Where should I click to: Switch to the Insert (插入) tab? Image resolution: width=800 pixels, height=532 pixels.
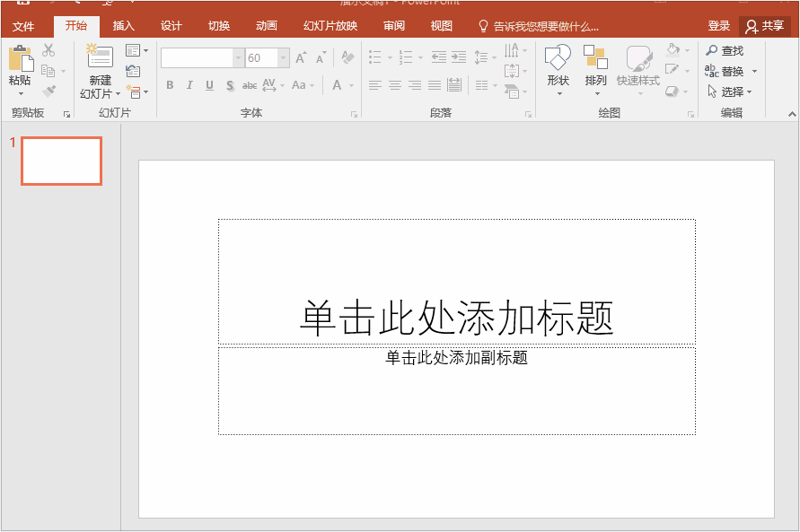tap(124, 26)
